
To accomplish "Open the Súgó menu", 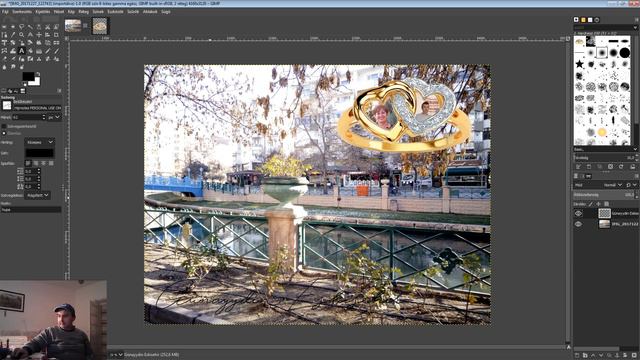I will [x=166, y=12].
